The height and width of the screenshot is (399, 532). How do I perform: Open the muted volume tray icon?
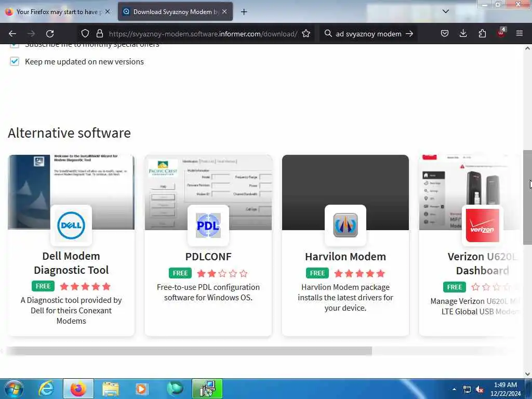coord(480,390)
